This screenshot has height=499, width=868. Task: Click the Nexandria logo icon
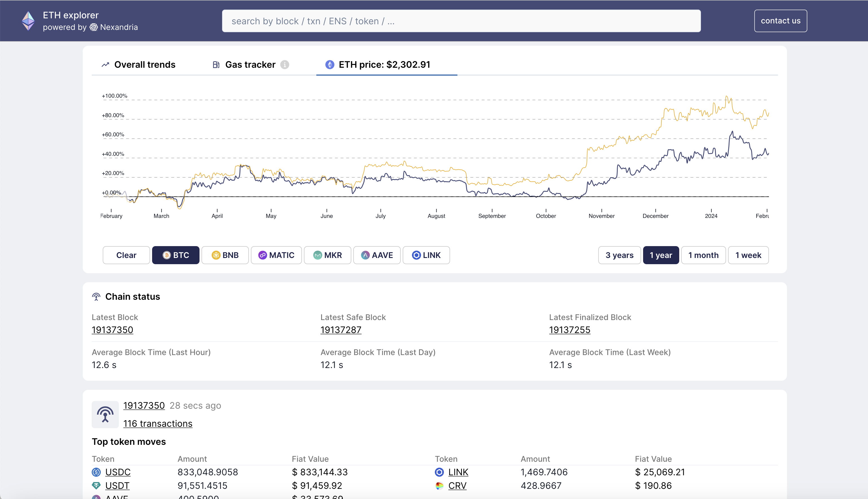93,27
